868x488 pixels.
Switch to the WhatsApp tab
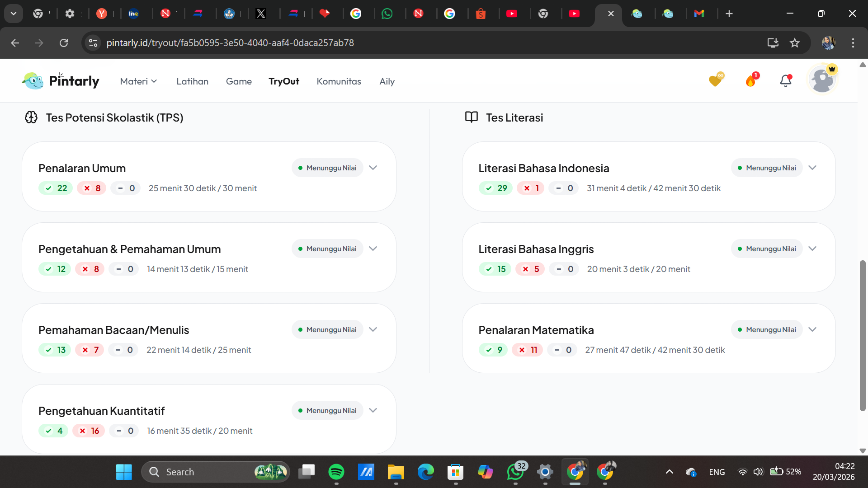[387, 14]
